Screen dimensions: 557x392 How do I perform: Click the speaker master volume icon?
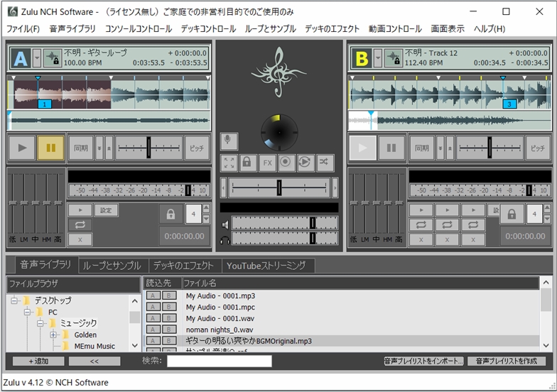point(225,224)
